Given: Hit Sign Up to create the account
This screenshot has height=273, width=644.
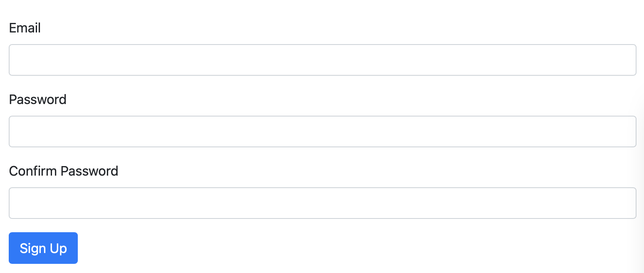Looking at the screenshot, I should pos(43,248).
